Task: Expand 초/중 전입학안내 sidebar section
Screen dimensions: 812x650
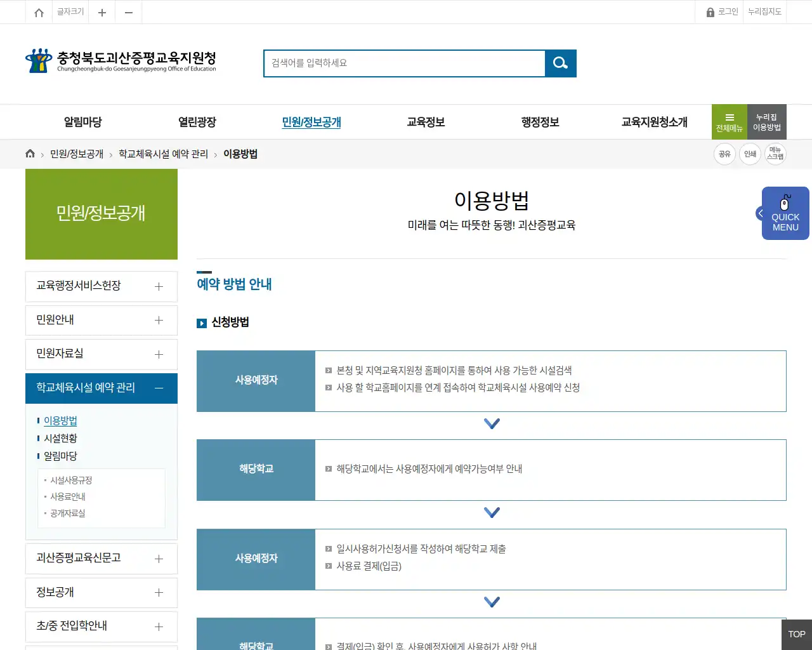Action: tap(101, 627)
